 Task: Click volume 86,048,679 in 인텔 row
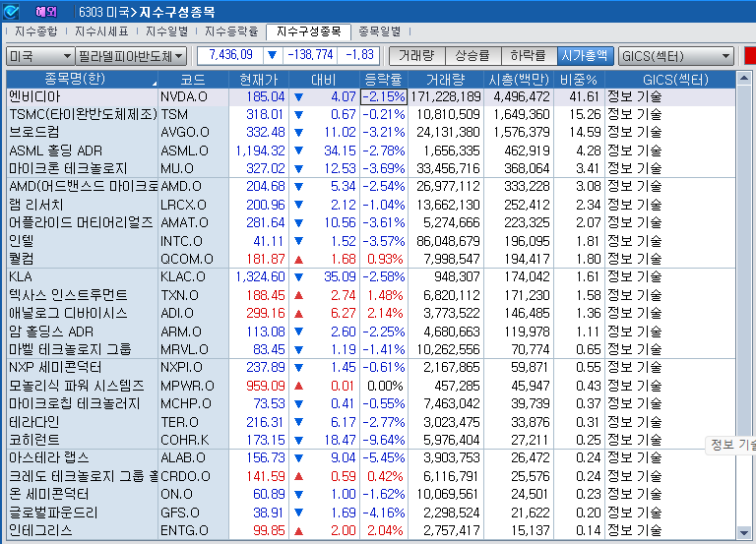[448, 241]
